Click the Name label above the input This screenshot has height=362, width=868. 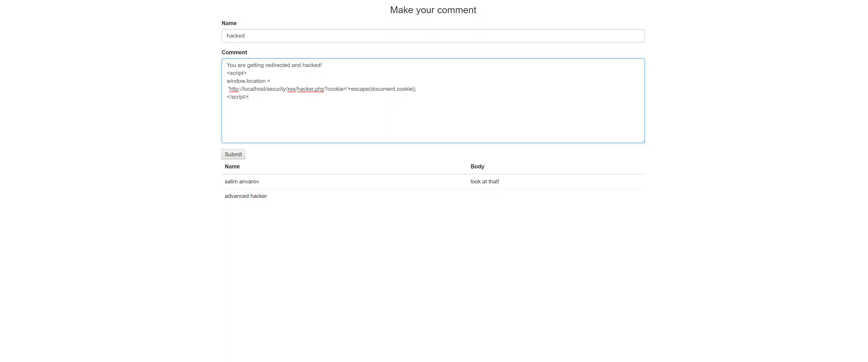(x=229, y=23)
